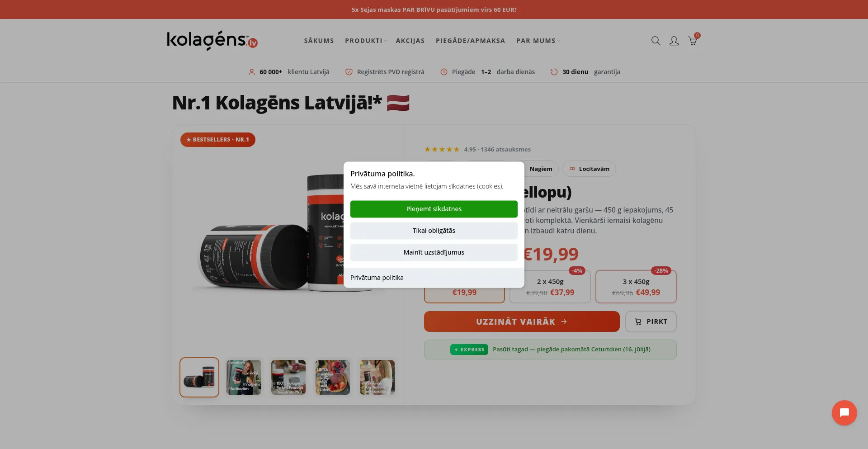Expand the PRODUKTI menu
This screenshot has width=868, height=449.
(x=366, y=41)
